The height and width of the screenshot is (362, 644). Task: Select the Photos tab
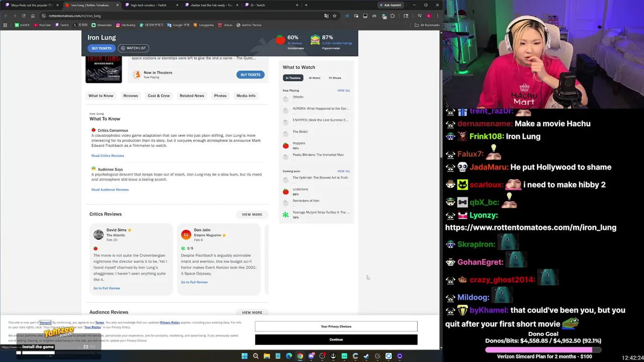coord(220,96)
